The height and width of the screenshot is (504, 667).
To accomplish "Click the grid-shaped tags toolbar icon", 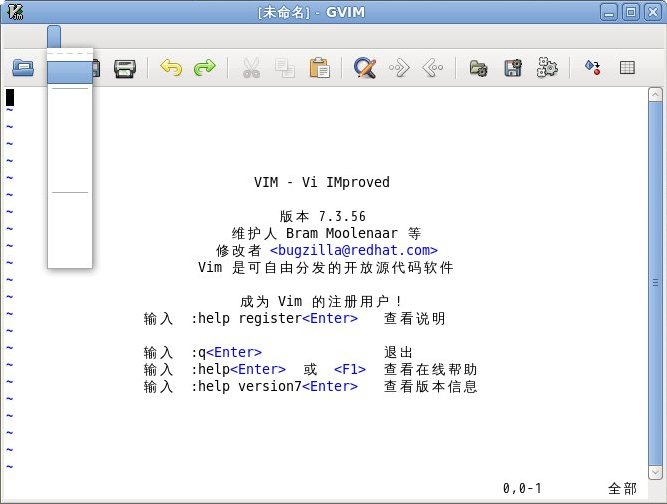I will (627, 68).
